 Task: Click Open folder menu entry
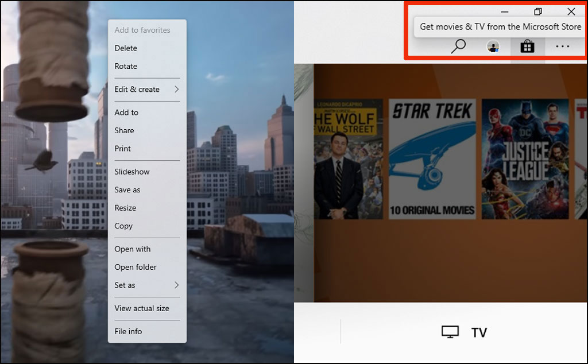click(136, 267)
